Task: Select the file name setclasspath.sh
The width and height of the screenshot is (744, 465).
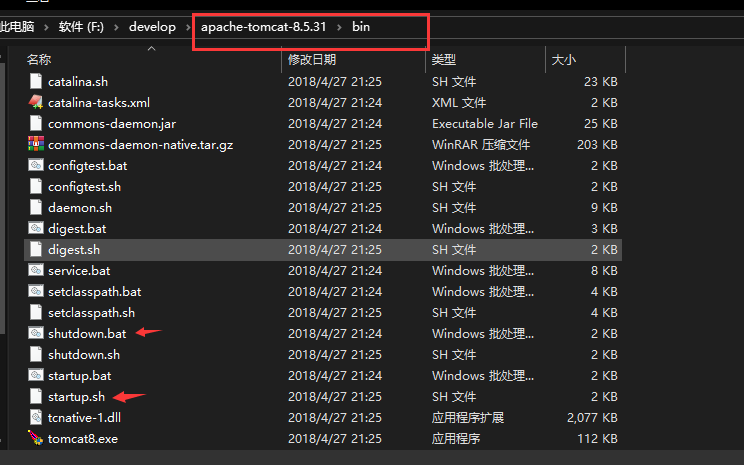Action: point(91,312)
